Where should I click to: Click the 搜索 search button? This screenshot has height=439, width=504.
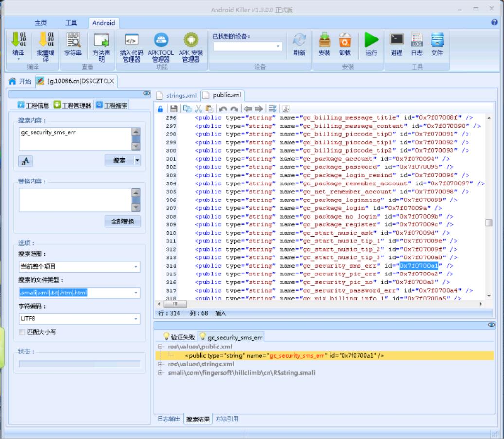pyautogui.click(x=119, y=160)
